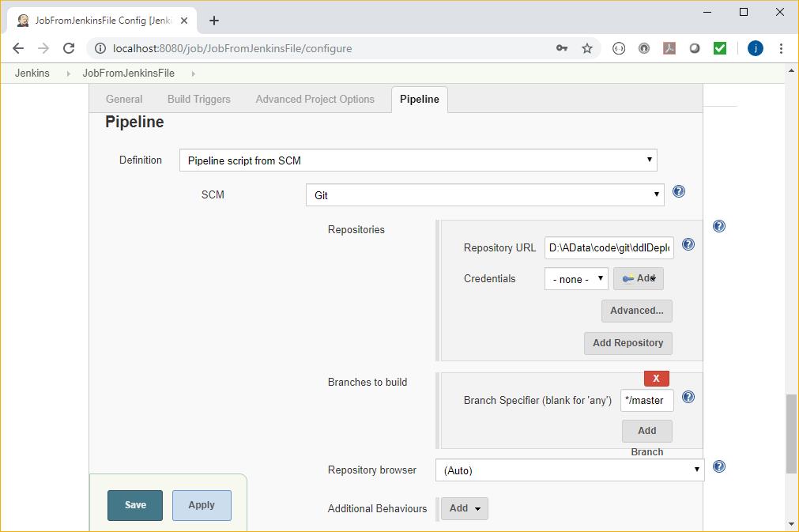Go to Jenkins home breadcrumb
Screen dimensions: 799x532
[x=32, y=74]
